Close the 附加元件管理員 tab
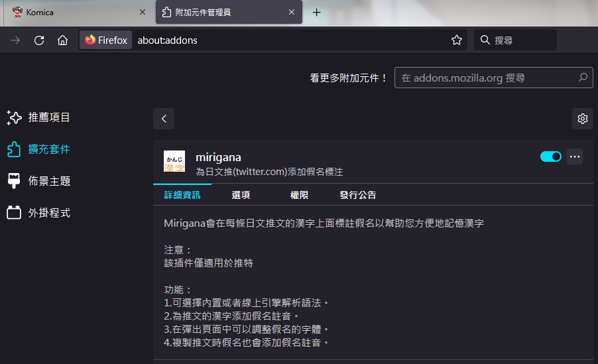This screenshot has height=364, width=598. pos(292,12)
